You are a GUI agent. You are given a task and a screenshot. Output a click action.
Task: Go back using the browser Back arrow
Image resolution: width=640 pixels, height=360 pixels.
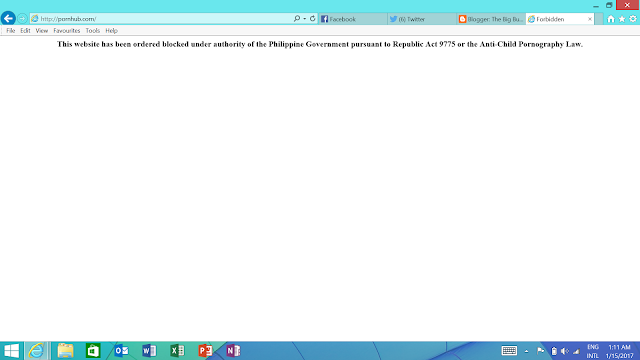click(x=8, y=18)
